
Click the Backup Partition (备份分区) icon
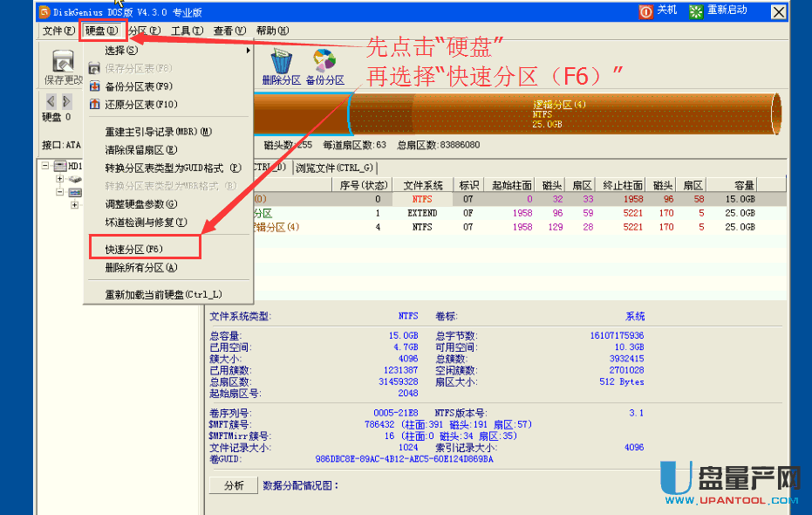click(324, 62)
